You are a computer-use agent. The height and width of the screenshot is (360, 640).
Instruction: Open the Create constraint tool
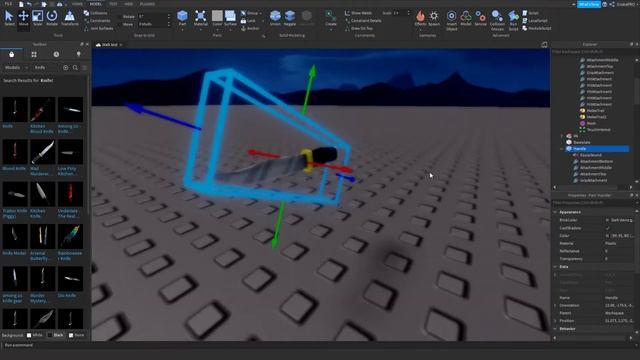click(x=331, y=18)
